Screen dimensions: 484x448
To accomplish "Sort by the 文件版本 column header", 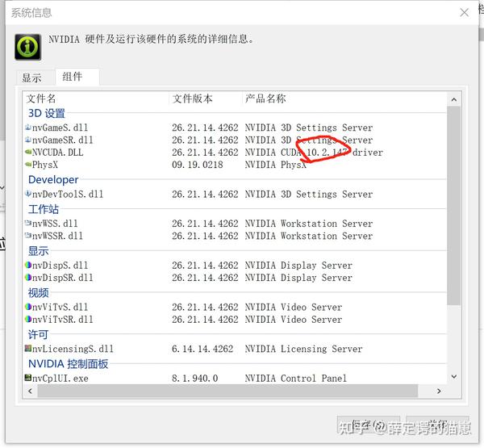I will [192, 98].
